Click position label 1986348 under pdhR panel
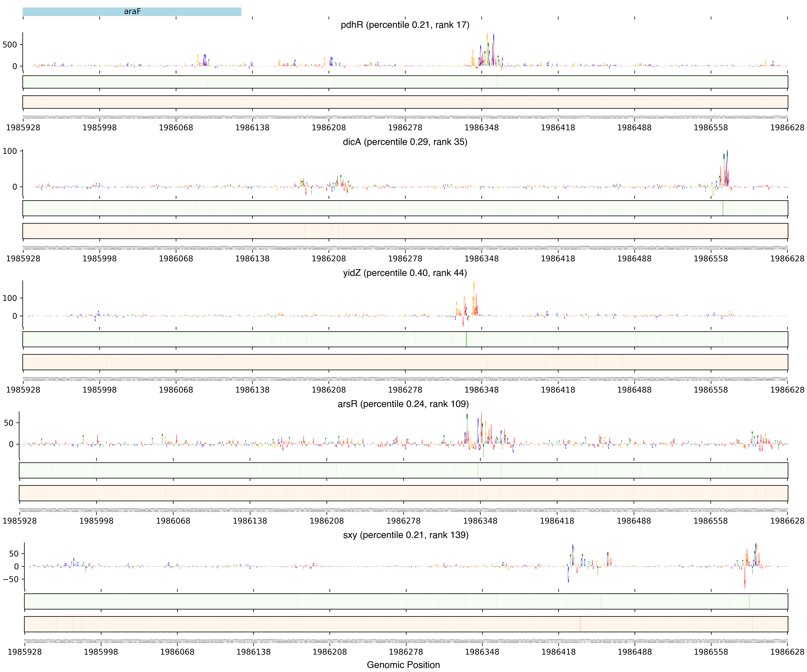This screenshot has height=672, width=807. click(x=482, y=127)
